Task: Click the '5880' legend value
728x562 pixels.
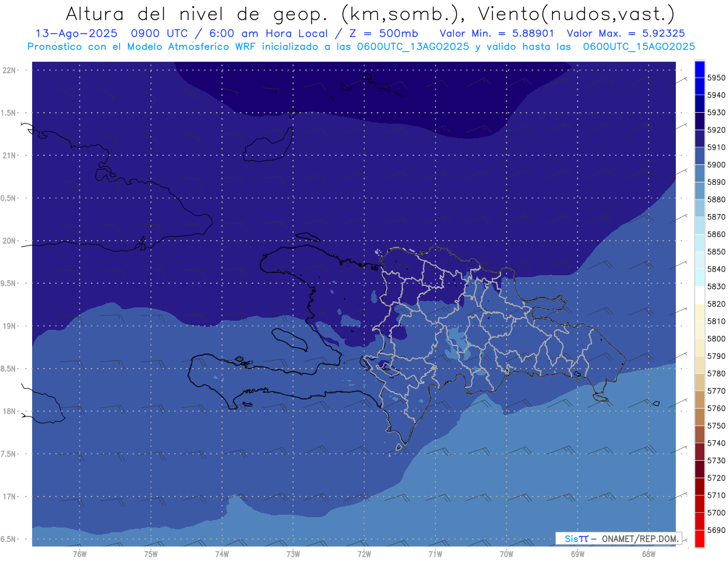Action: [716, 199]
